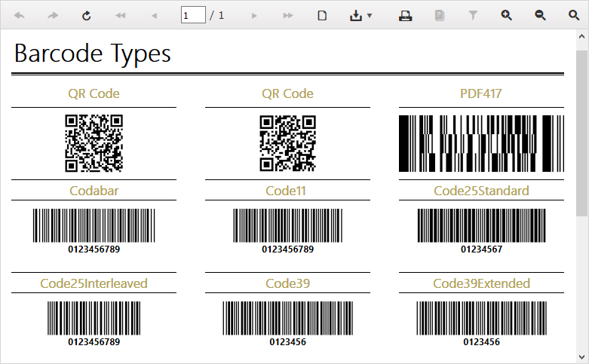The width and height of the screenshot is (589, 364).
Task: Click the Code39 barcode image
Action: tap(288, 318)
